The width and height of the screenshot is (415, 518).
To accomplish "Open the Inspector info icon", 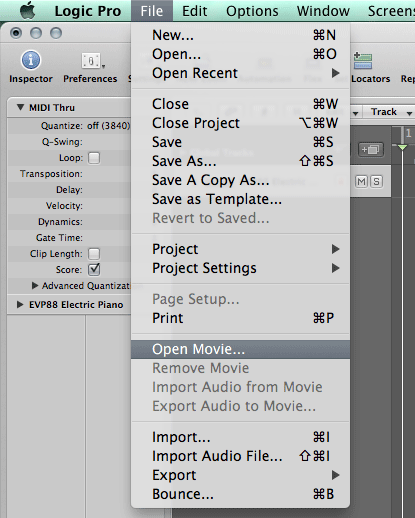I will click(31, 60).
